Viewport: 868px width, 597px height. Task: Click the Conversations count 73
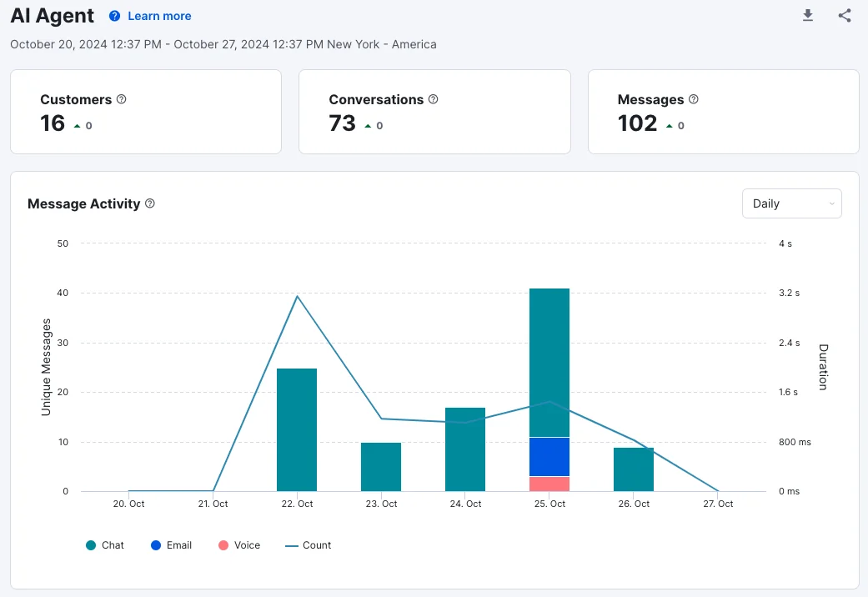click(342, 123)
